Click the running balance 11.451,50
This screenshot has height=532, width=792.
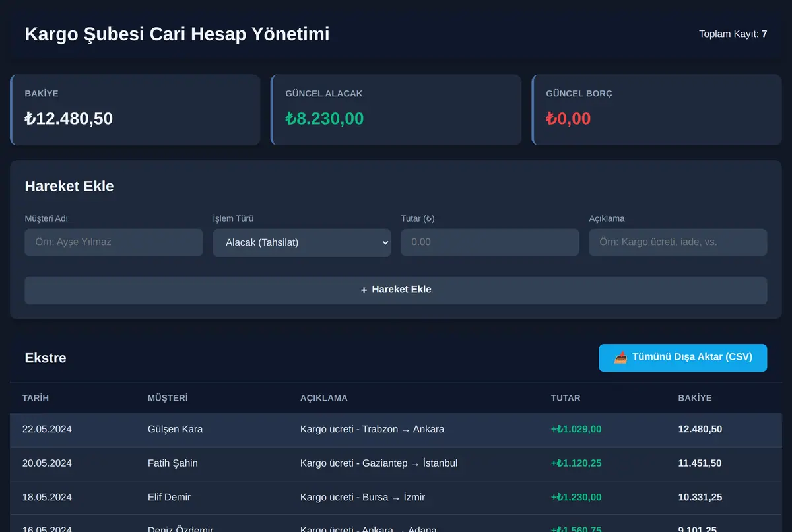coord(700,463)
